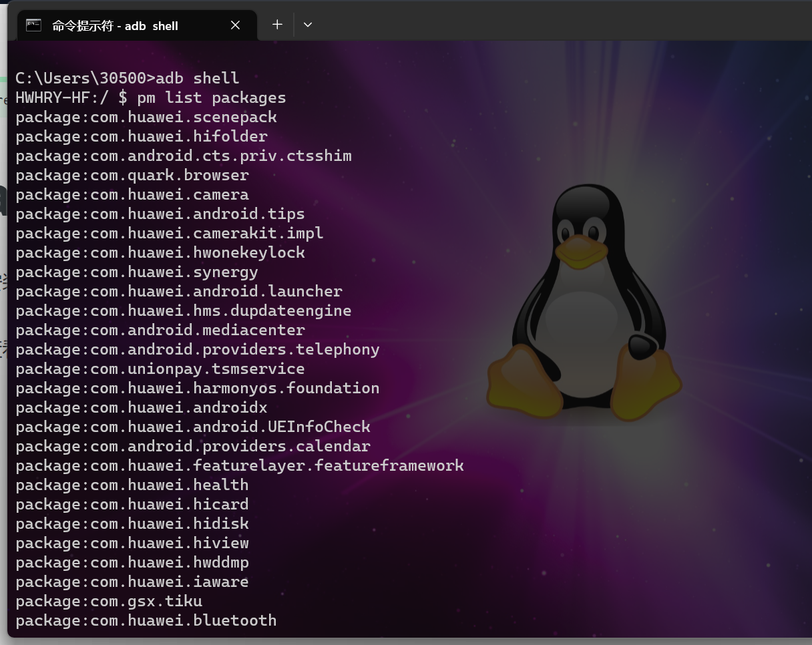
Task: Click package:com.huawei.hicard line
Action: pos(132,504)
